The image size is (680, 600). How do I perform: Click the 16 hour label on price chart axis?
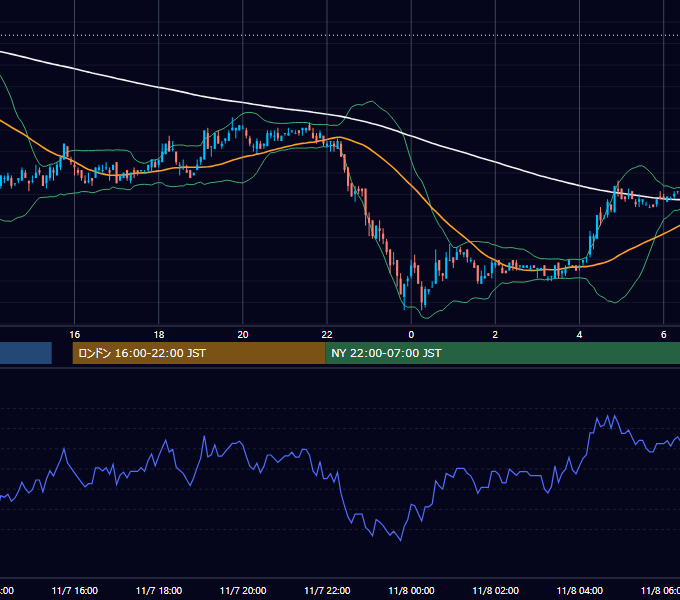[x=75, y=335]
